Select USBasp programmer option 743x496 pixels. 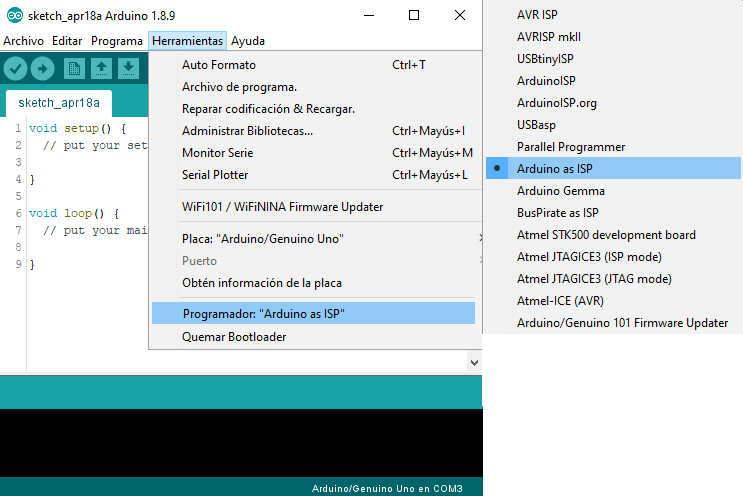coord(536,125)
